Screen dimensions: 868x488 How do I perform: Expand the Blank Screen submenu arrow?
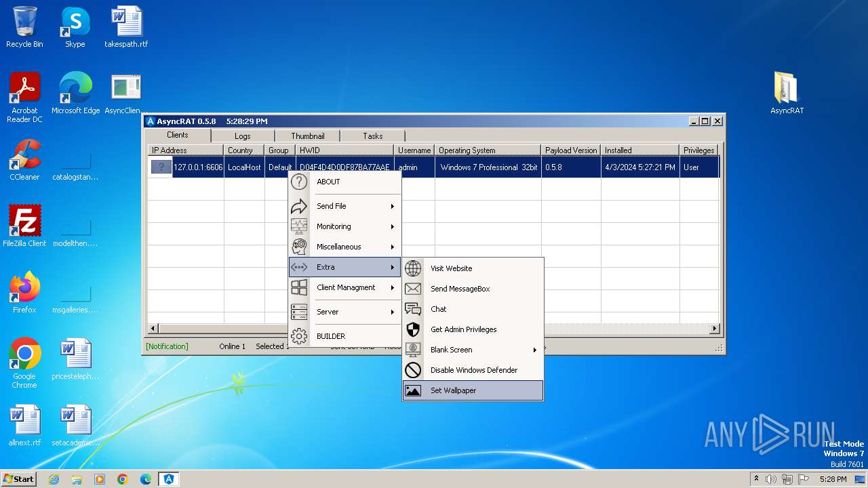pos(534,350)
